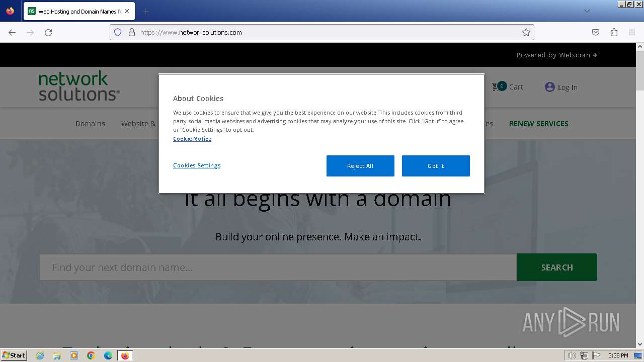
Task: Open the File Explorer taskbar icon
Action: [x=57, y=355]
